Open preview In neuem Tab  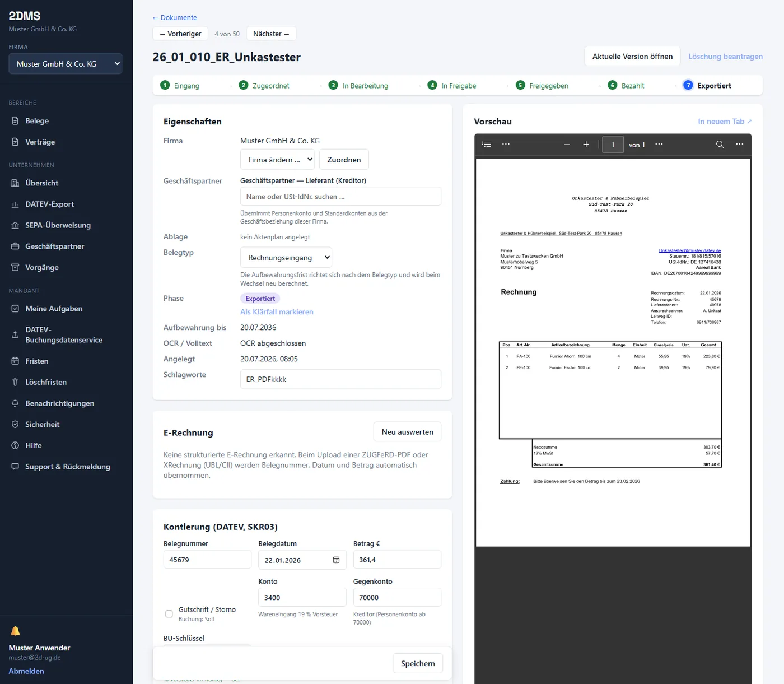725,122
